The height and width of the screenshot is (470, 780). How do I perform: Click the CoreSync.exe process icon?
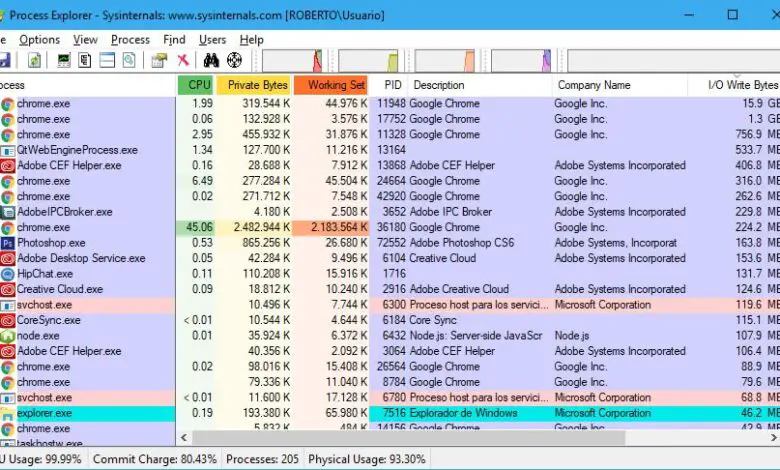click(7, 320)
